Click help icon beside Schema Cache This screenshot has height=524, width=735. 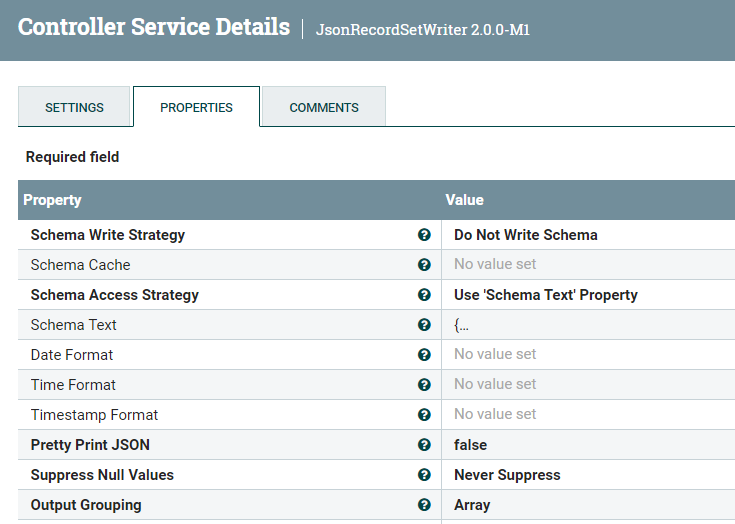(424, 265)
